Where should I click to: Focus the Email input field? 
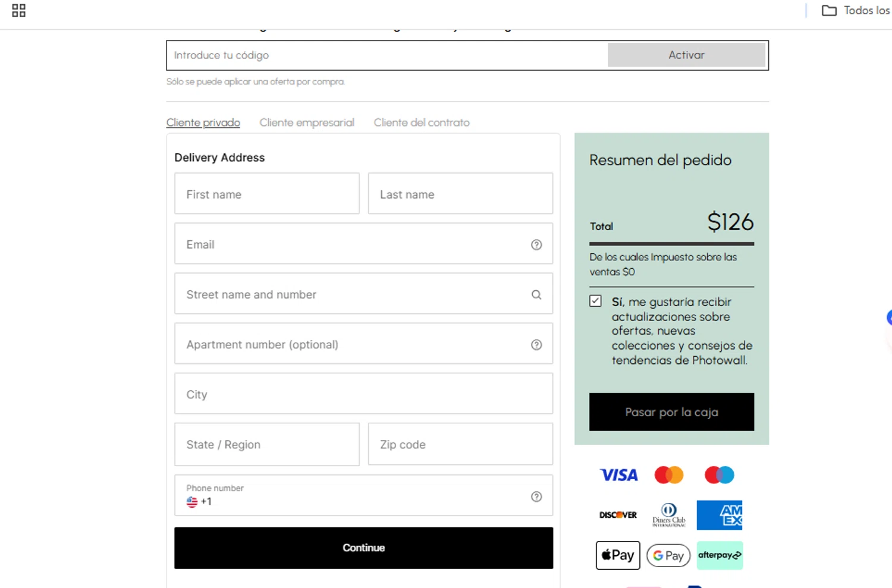click(x=363, y=244)
